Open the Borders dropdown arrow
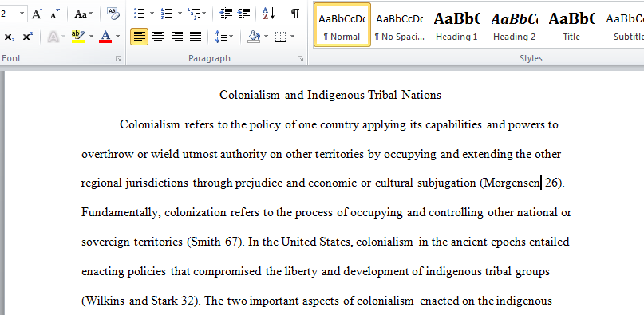Viewport: 644px width, 315px height. (x=292, y=37)
